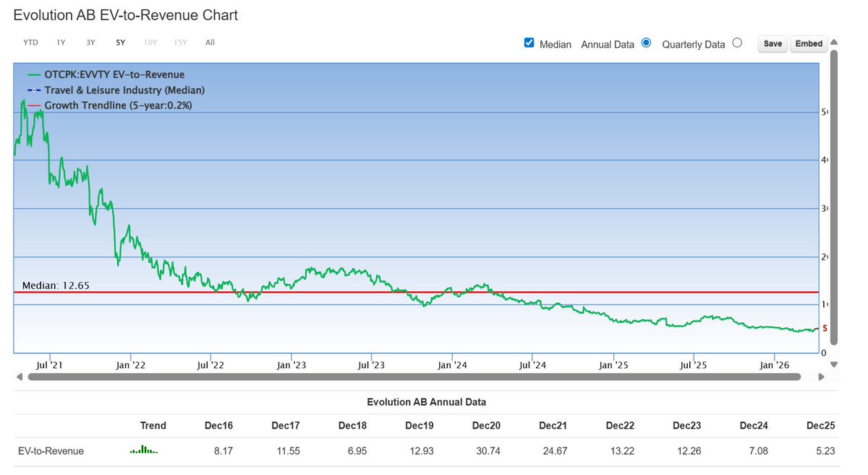Screen dimensions: 868x475
Task: Click the value 12.26
Action: click(x=689, y=451)
